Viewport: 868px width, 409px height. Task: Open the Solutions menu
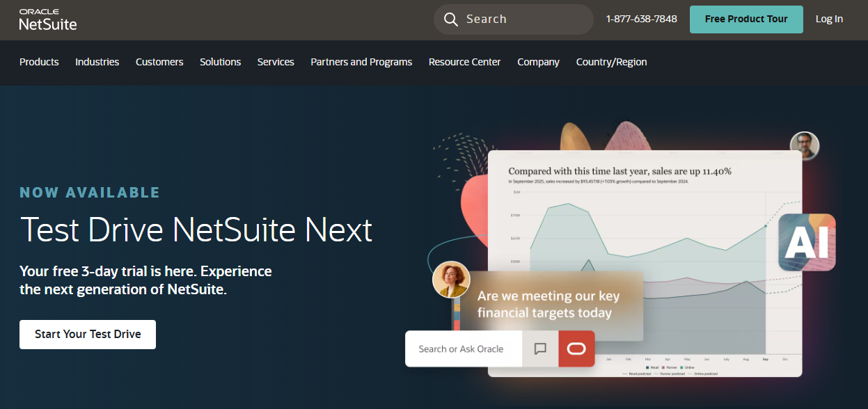[x=220, y=62]
